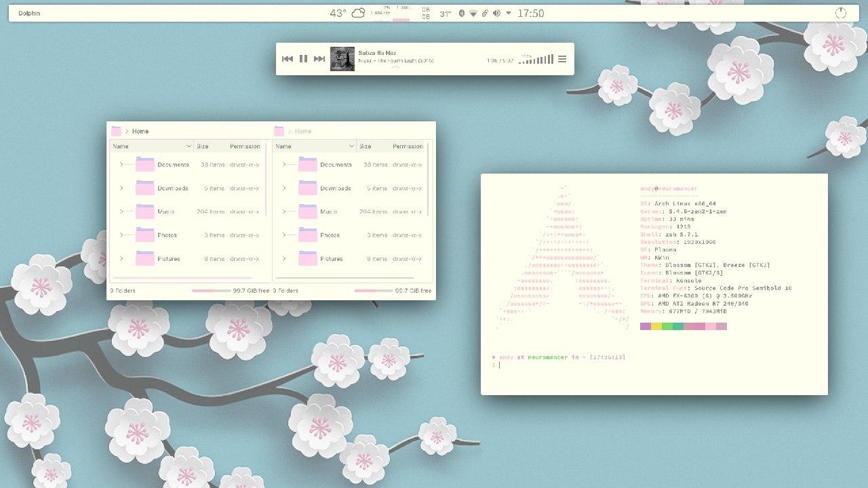Adjust the music player volume bars

point(536,60)
